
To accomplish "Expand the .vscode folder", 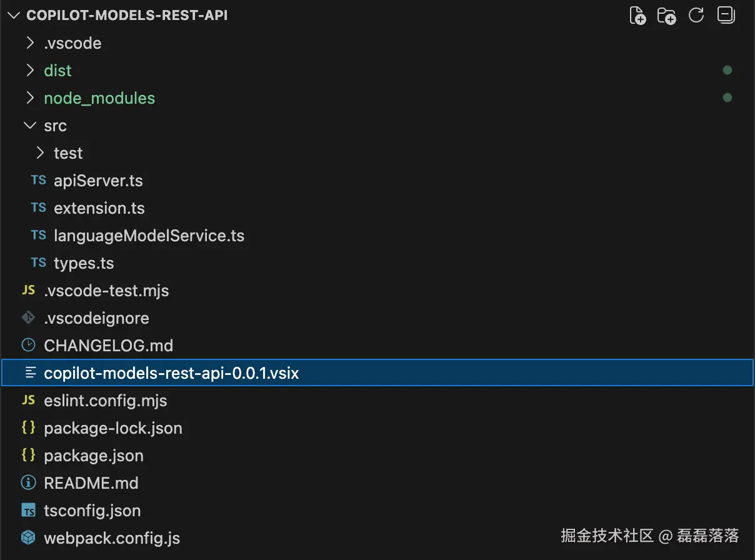I will point(30,42).
